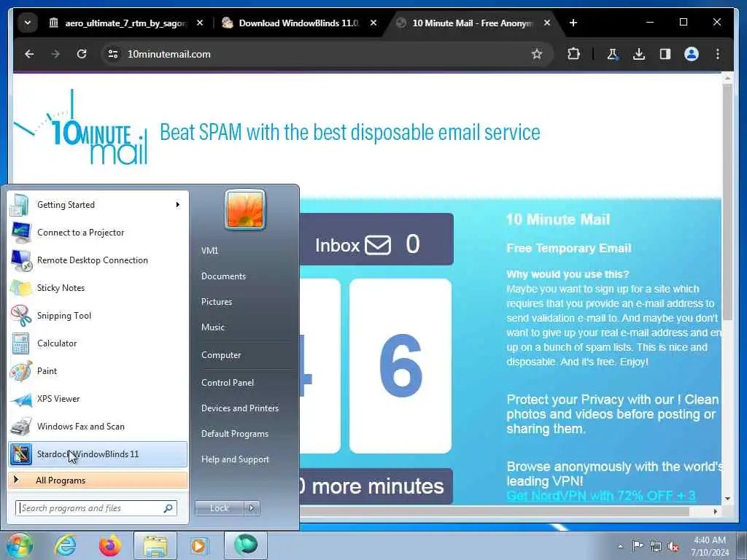Open Help and Support

[x=235, y=459]
